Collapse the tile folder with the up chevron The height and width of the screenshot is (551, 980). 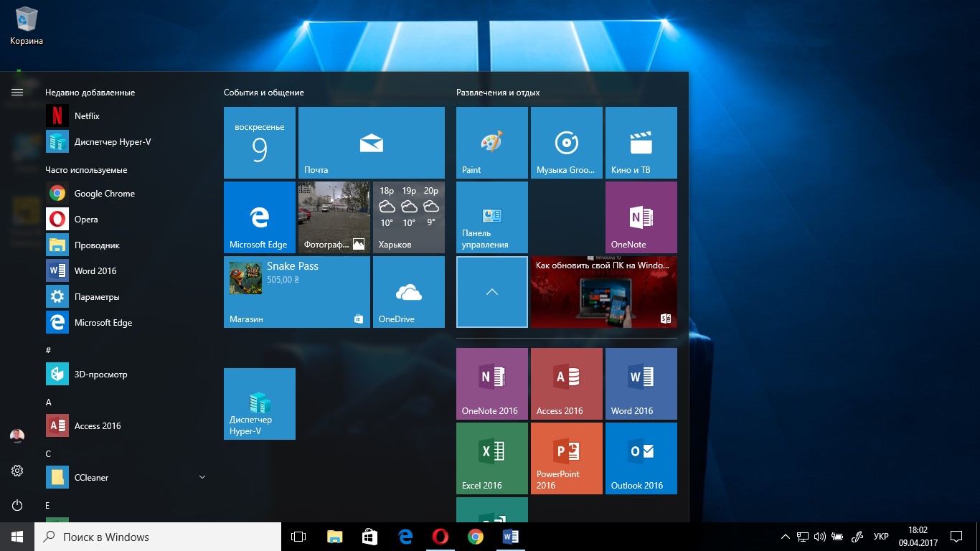(492, 292)
